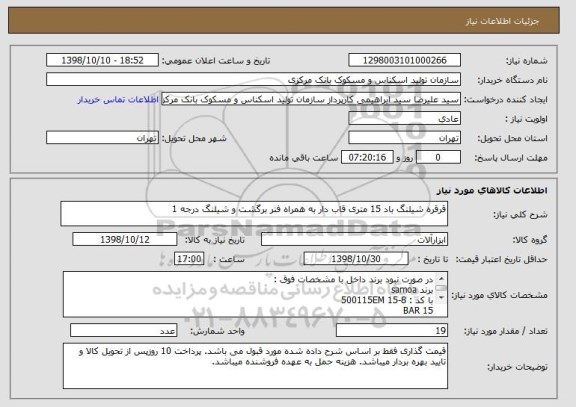Click the text ساعت باقی مانده
This screenshot has height=407, width=576.
(304, 158)
